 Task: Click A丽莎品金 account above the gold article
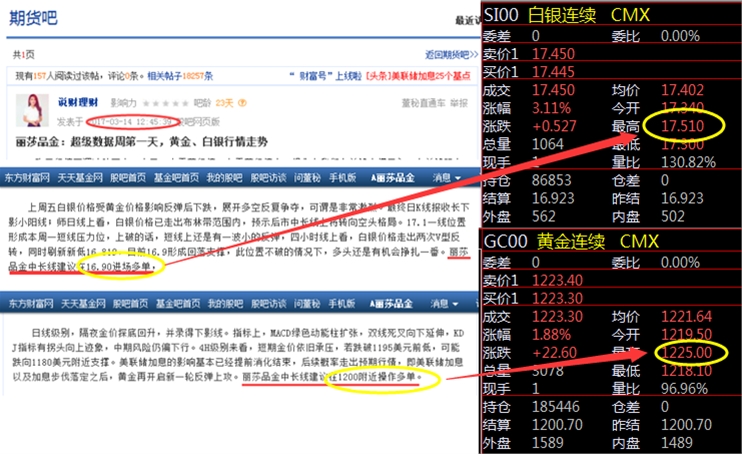[391, 303]
